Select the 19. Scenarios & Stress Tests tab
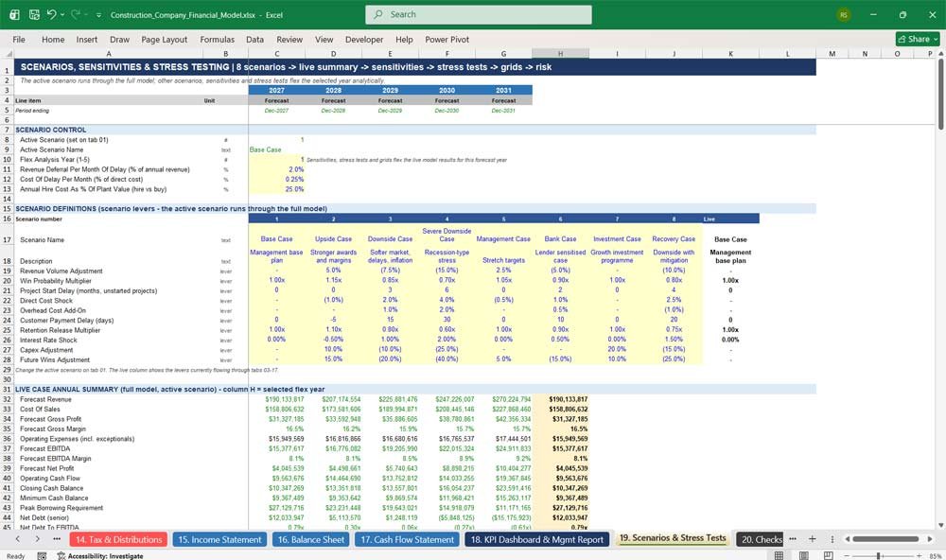The width and height of the screenshot is (946, 560). (673, 538)
